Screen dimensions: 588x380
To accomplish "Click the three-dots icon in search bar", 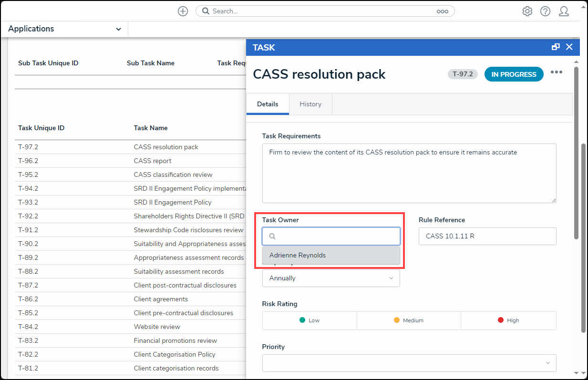I will pos(442,11).
